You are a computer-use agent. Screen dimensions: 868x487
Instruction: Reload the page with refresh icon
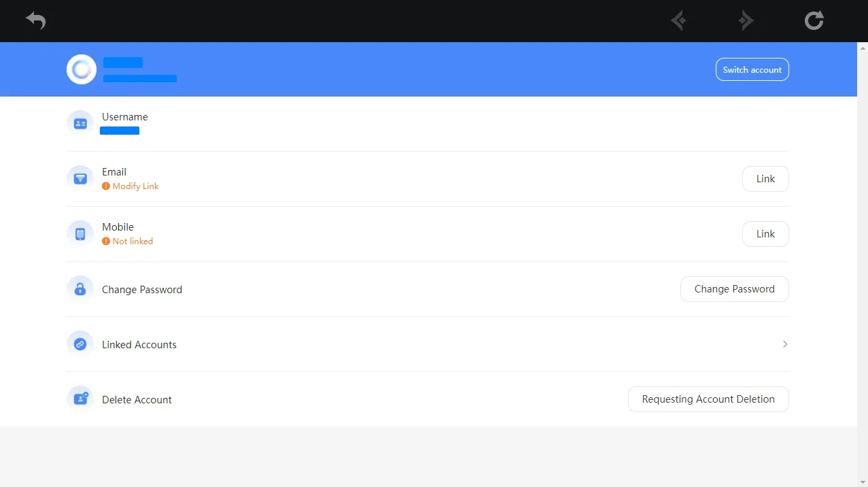coord(814,20)
